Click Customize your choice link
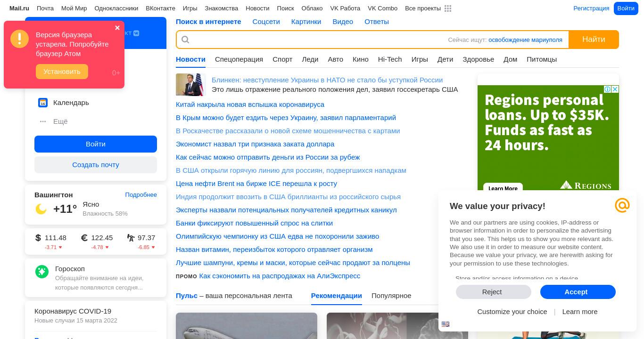 (512, 312)
